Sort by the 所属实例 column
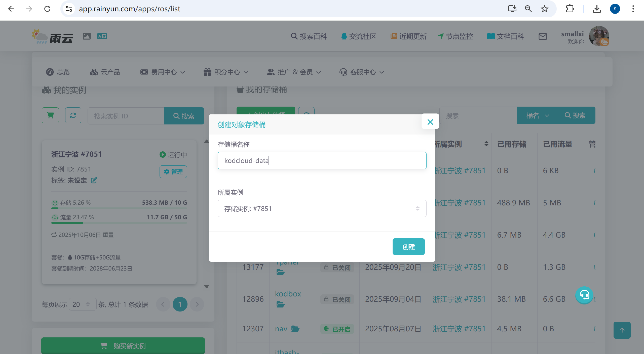Viewport: 644px width, 354px height. pos(486,144)
